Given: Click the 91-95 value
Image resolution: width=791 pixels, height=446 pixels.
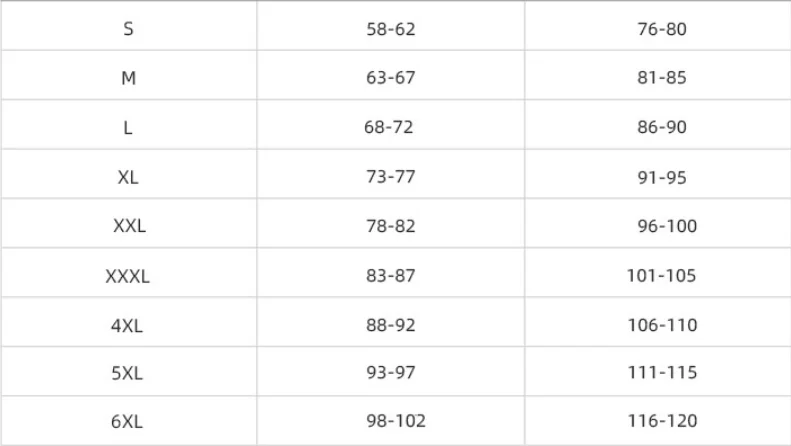Looking at the screenshot, I should (x=662, y=177).
